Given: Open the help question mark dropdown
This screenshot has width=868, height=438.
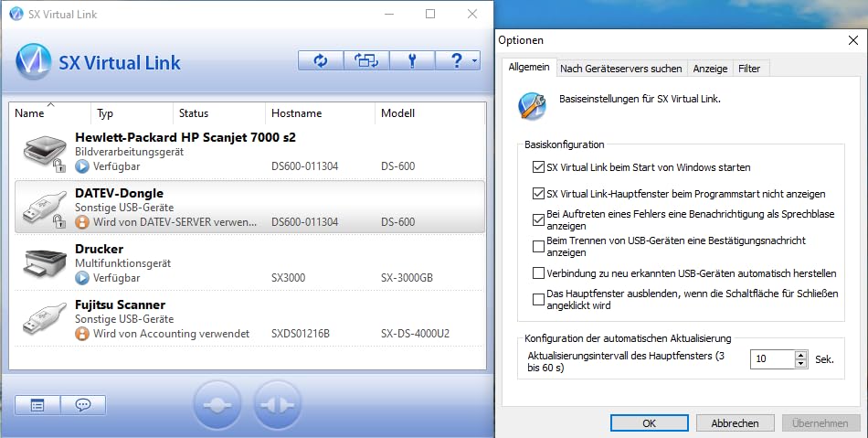Looking at the screenshot, I should click(x=457, y=61).
